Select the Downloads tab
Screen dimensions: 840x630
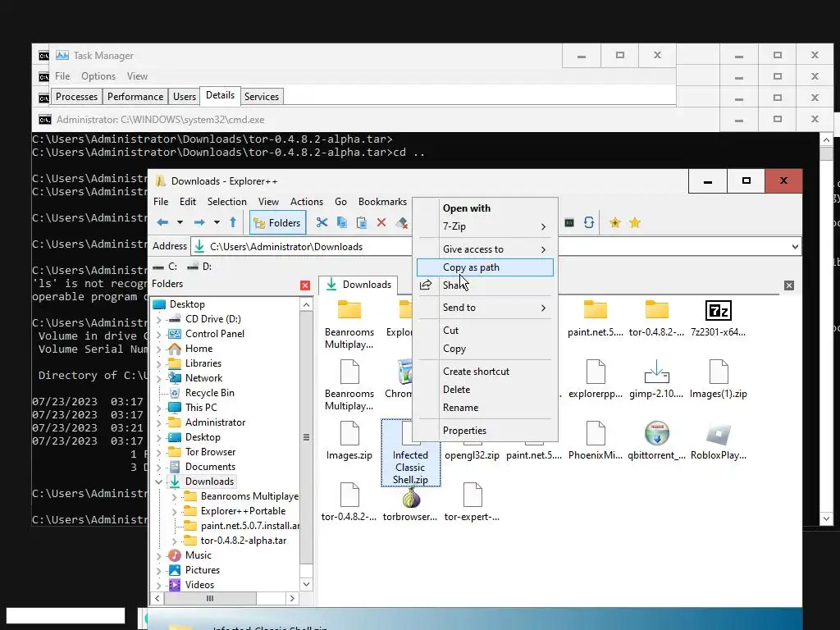[x=359, y=285]
